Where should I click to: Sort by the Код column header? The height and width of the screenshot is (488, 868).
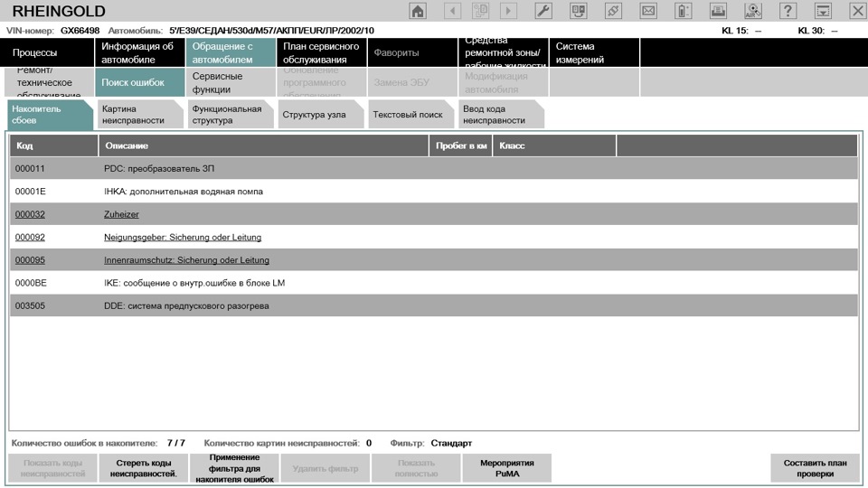(x=53, y=145)
